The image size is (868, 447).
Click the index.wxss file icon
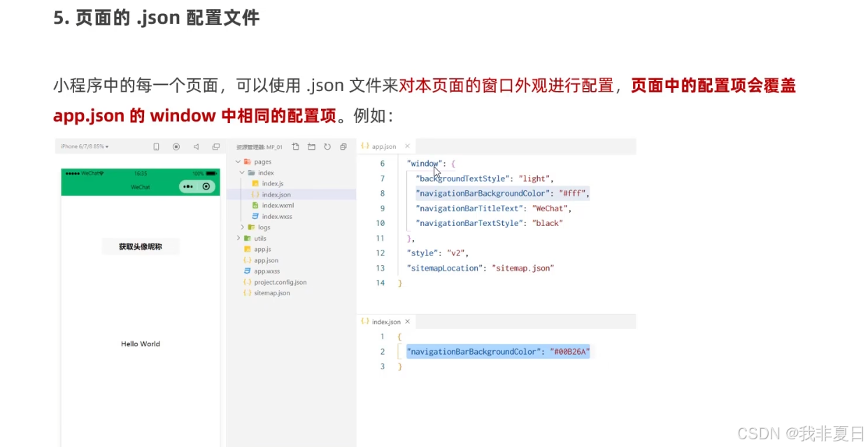(255, 217)
